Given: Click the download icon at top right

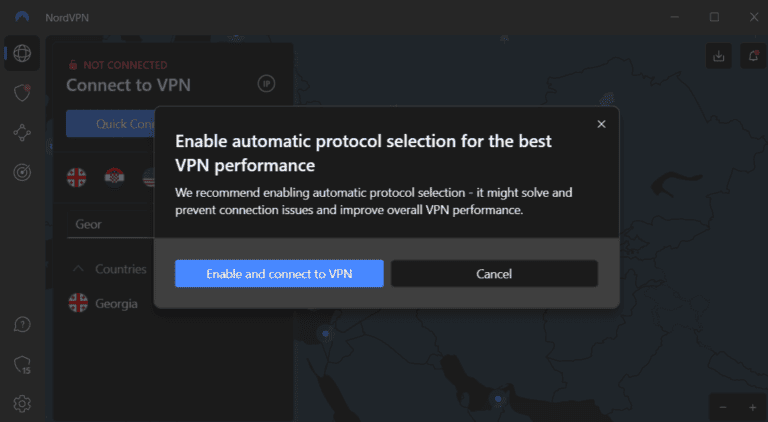Looking at the screenshot, I should (718, 57).
